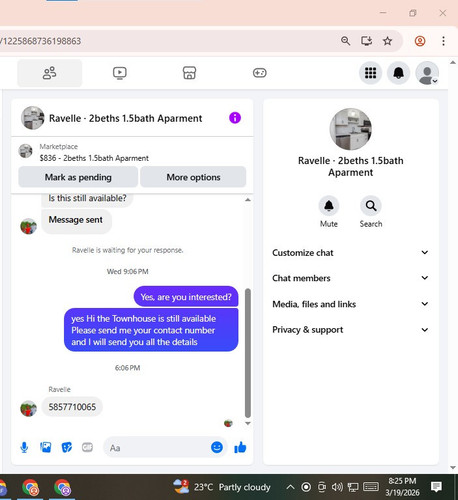Click 'Is this still available?' message

(87, 198)
